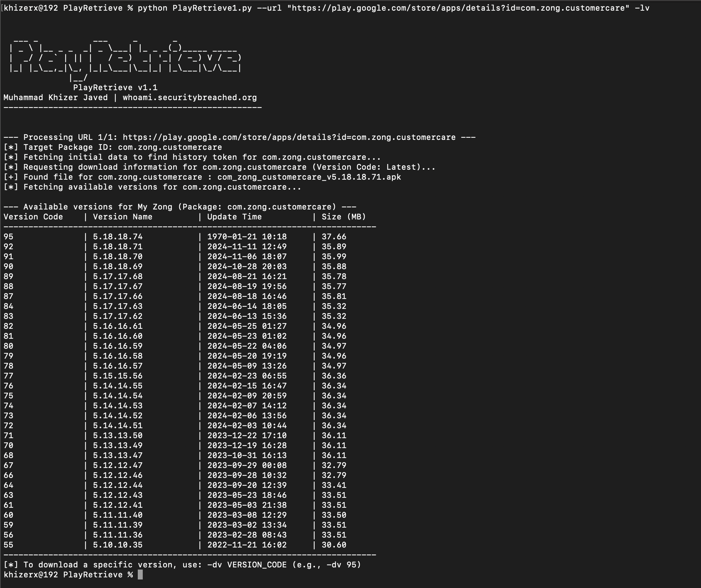Click whoami.securitybreached.org author link
Image resolution: width=701 pixels, height=588 pixels.
point(190,98)
